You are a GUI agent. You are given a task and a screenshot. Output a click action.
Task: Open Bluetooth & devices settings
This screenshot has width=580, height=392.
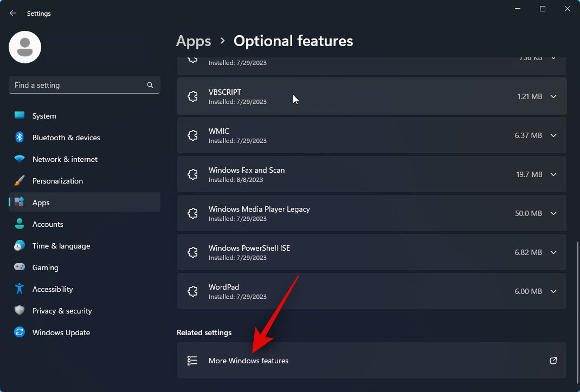(66, 138)
